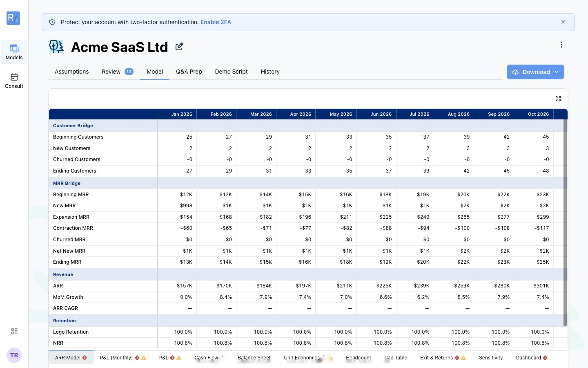Viewport: 588px width, 368px height.
Task: Open the three-dot options menu
Action: point(561,45)
